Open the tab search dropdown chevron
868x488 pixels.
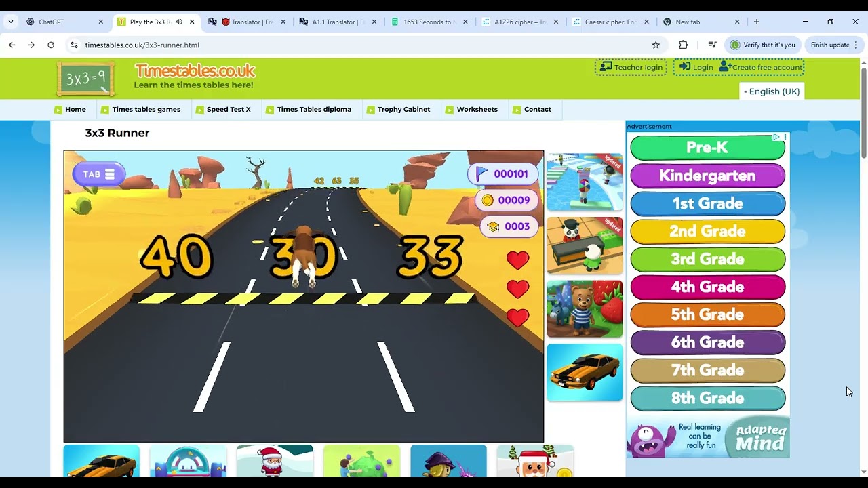pos(11,22)
